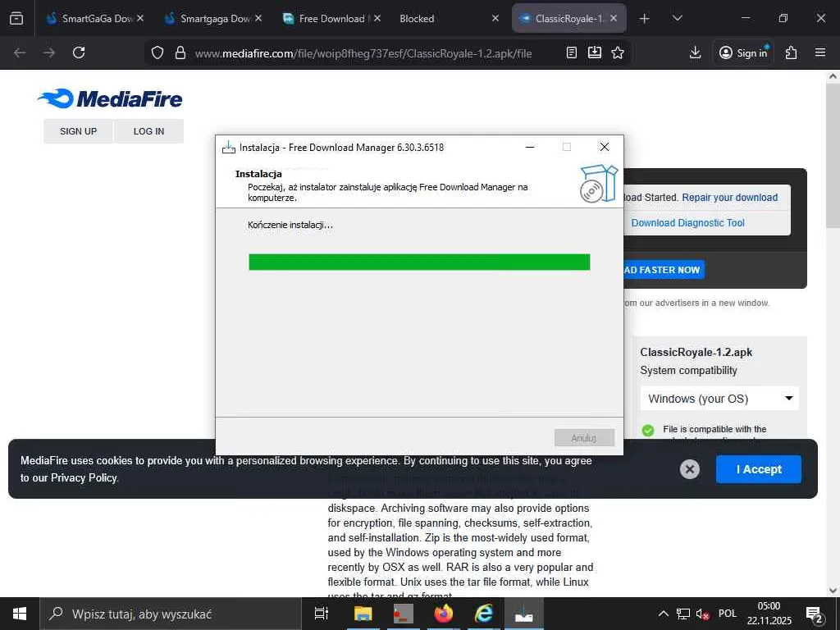
Task: Open the installer taskbar icon
Action: [x=524, y=614]
